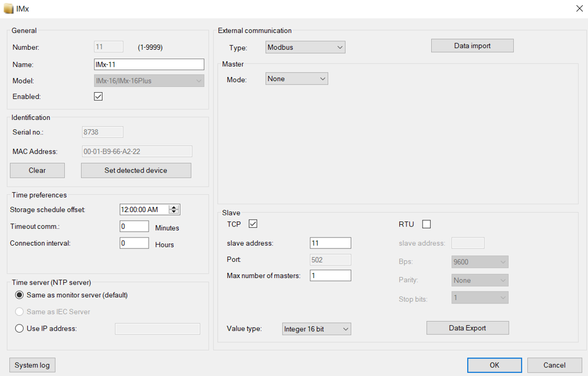588x376 pixels.
Task: Decrease the Storage schedule offset time
Action: pos(174,211)
